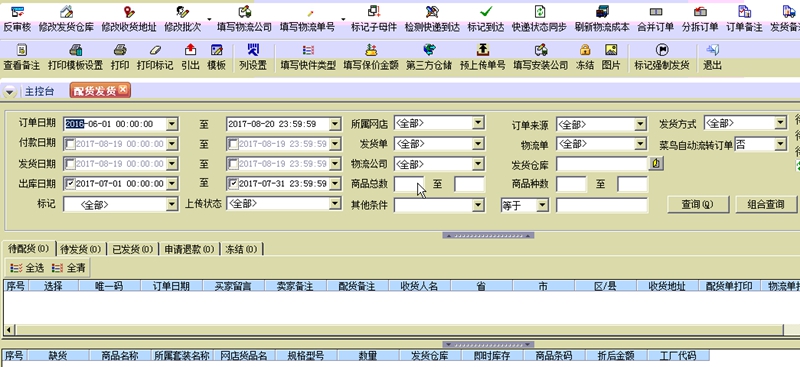This screenshot has height=367, width=800.
Task: Click the 组合查询 button
Action: tap(765, 205)
